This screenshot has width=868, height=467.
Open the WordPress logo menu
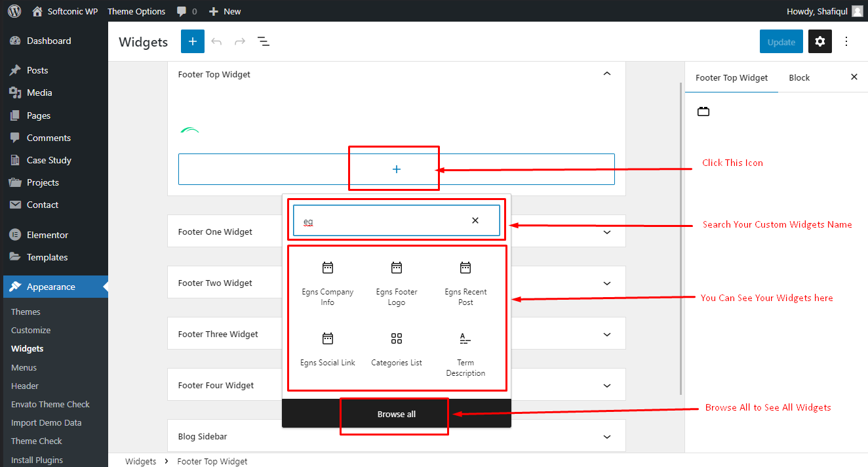pyautogui.click(x=14, y=11)
